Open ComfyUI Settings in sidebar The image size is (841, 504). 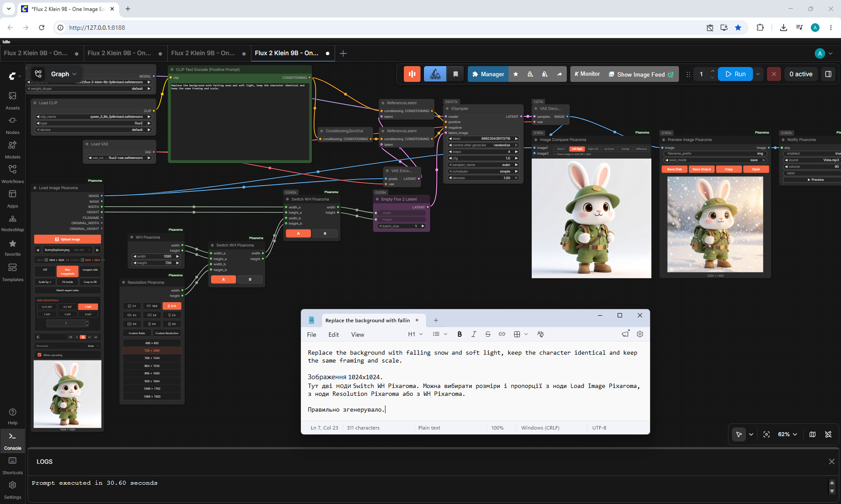13,490
